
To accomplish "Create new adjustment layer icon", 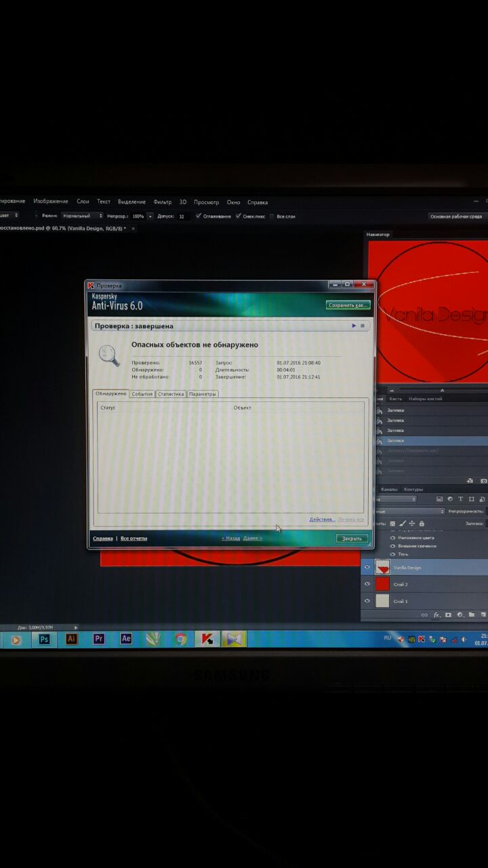I will (x=460, y=615).
